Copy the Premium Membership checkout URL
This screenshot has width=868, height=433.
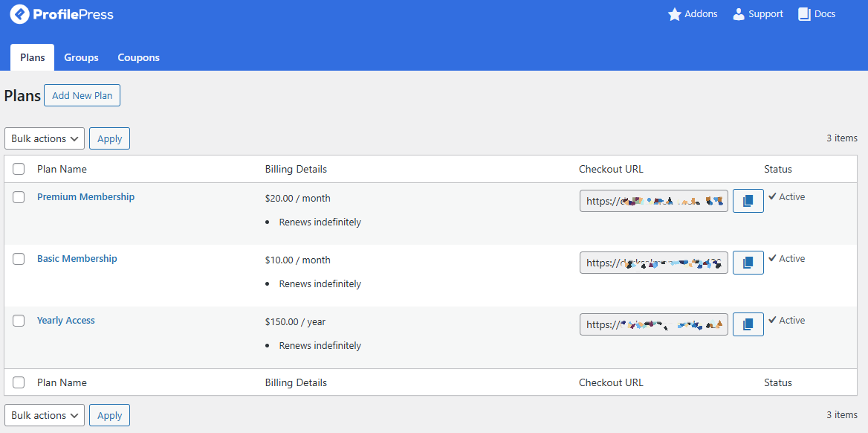click(748, 201)
